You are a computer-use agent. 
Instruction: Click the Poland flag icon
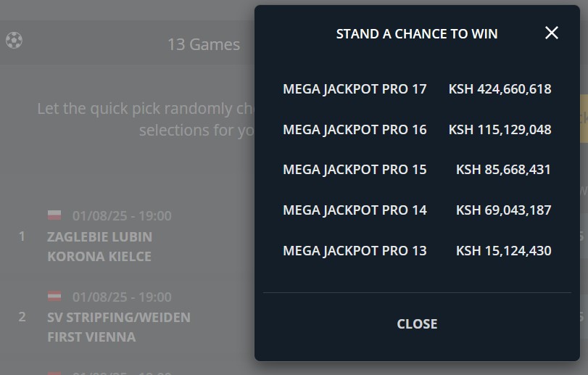click(x=54, y=215)
